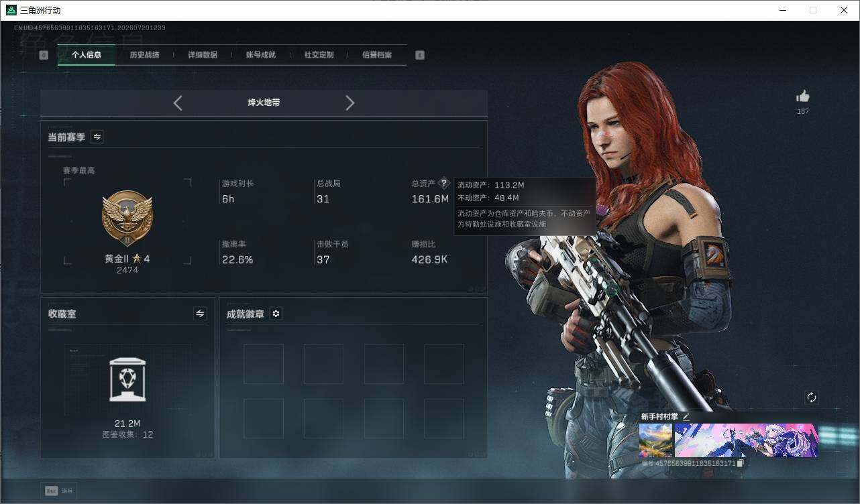Click the anime banner thumbnail

coord(746,440)
